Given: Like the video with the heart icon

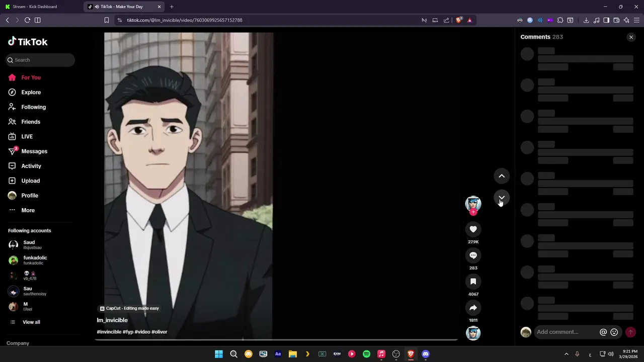Looking at the screenshot, I should coord(473,229).
